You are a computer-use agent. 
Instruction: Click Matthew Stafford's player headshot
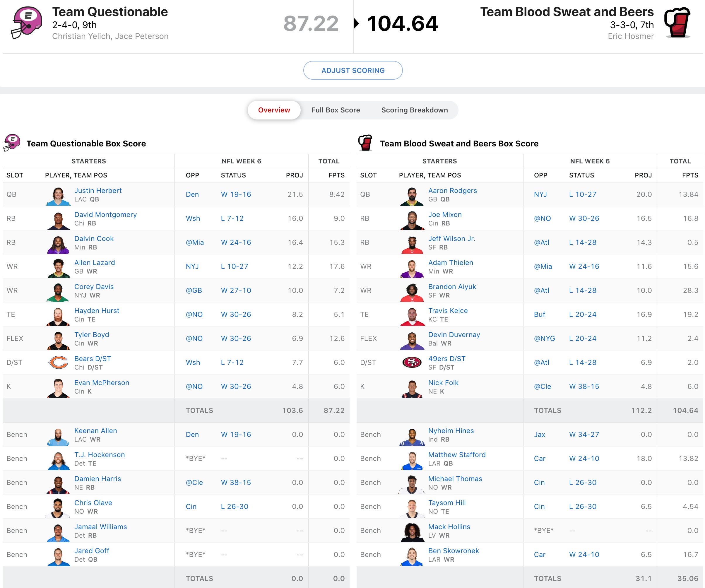[x=412, y=460]
